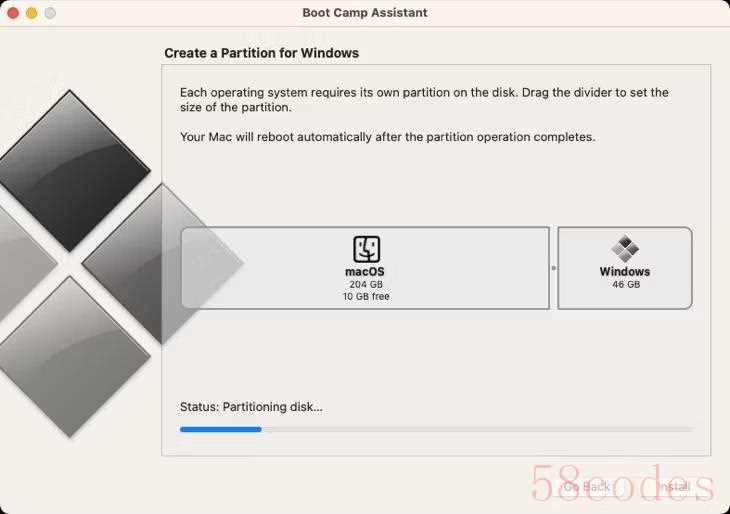Screen dimensions: 730x514
Task: Click the 10 GB free text
Action: click(x=366, y=297)
